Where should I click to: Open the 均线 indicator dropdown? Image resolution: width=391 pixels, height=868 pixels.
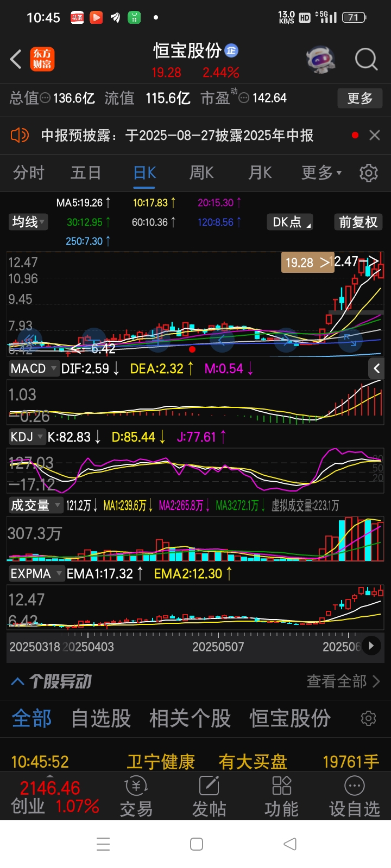(x=29, y=222)
